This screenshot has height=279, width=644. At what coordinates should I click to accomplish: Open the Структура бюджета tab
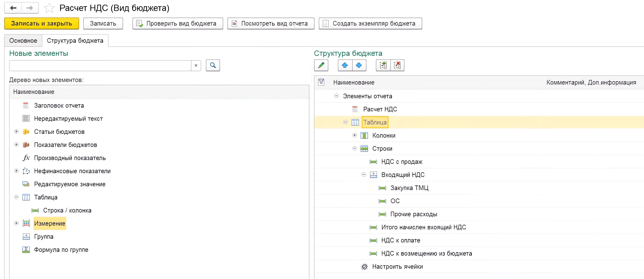(x=75, y=40)
